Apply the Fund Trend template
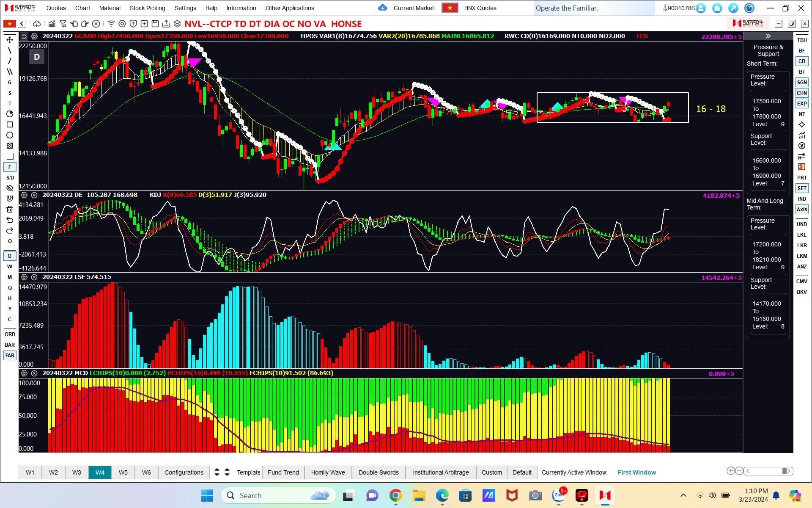This screenshot has height=508, width=812. tap(283, 472)
